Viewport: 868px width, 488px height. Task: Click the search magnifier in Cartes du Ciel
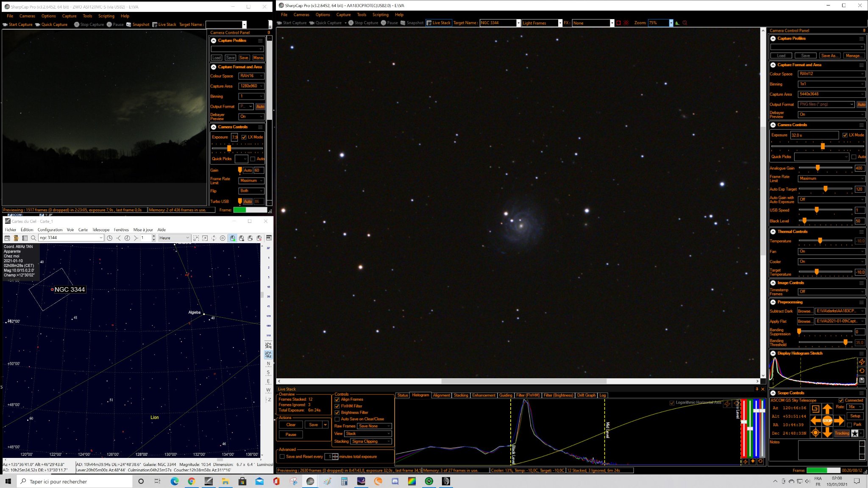[33, 238]
